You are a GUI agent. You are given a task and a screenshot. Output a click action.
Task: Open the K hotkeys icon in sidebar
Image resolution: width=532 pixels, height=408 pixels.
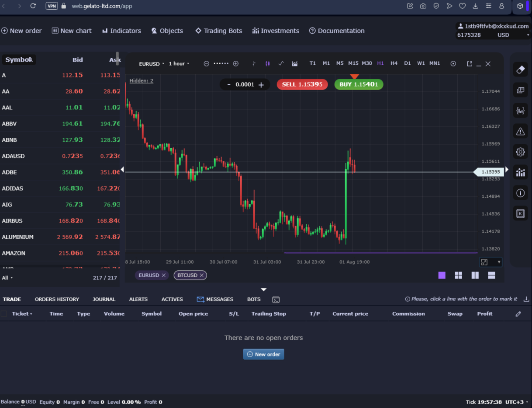click(520, 213)
